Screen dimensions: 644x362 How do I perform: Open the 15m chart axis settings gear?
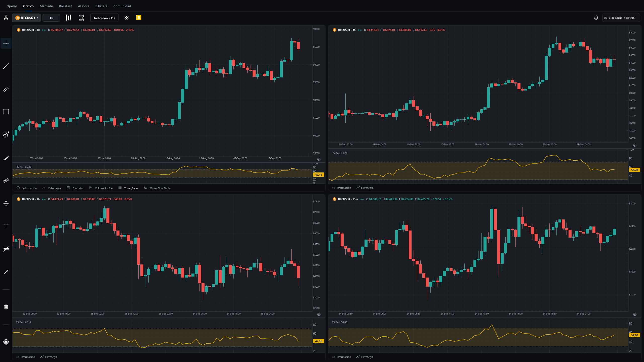coord(635,314)
